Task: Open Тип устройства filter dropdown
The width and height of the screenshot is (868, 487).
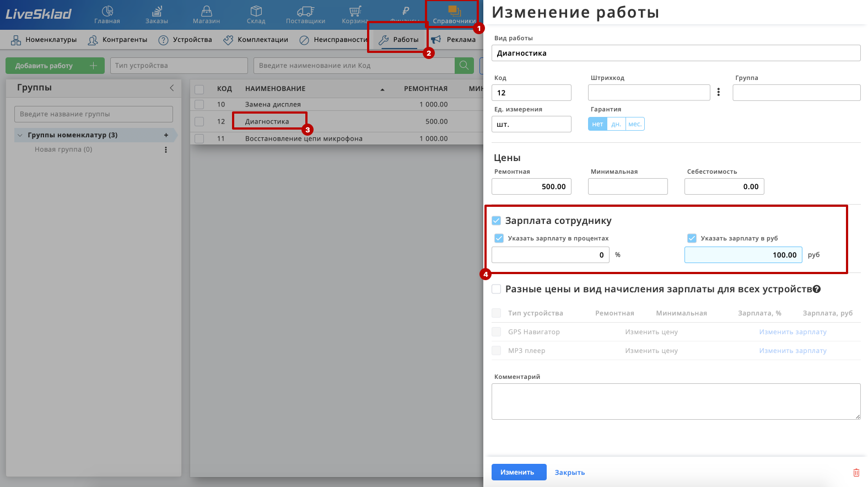Action: click(179, 66)
